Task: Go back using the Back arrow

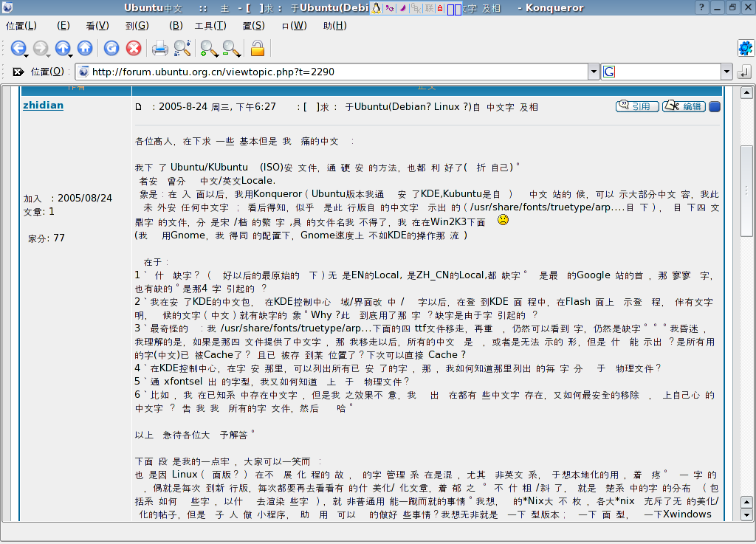Action: pyautogui.click(x=18, y=48)
